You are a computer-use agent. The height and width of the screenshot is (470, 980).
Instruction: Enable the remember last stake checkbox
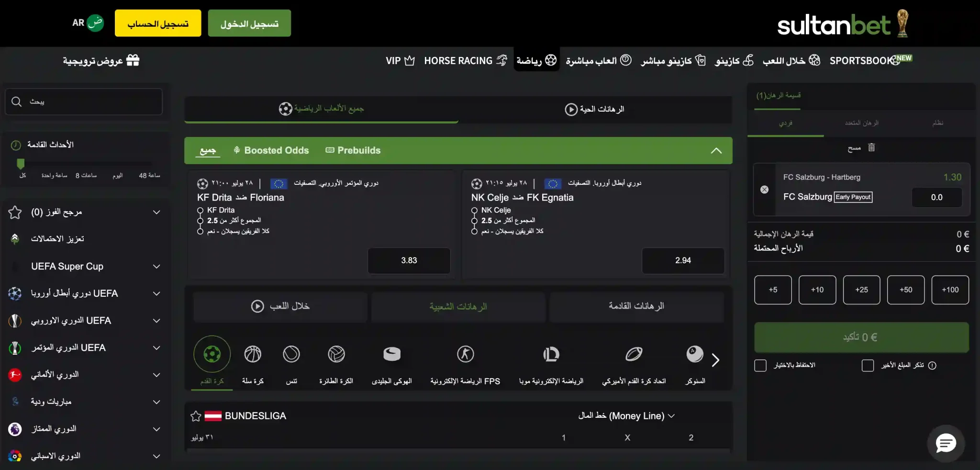pos(868,366)
